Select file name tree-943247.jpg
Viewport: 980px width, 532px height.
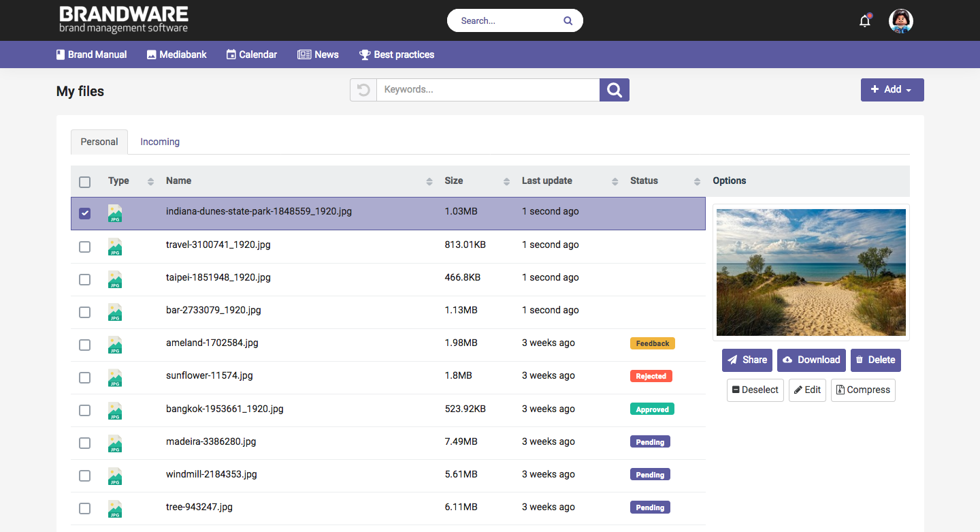pos(199,507)
